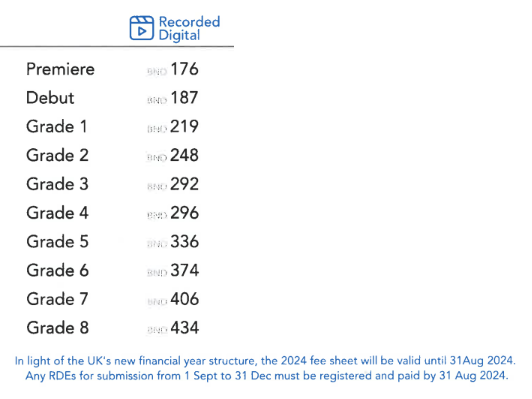Image resolution: width=532 pixels, height=399 pixels.
Task: Select the Premiere fee 176
Action: click(185, 69)
